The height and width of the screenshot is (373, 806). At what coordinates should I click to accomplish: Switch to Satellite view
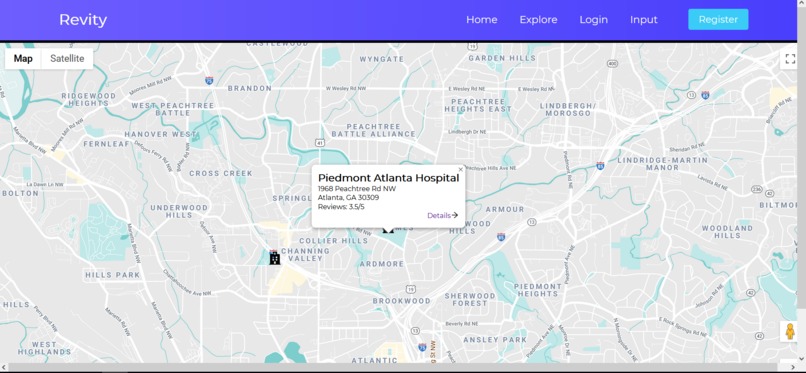67,59
